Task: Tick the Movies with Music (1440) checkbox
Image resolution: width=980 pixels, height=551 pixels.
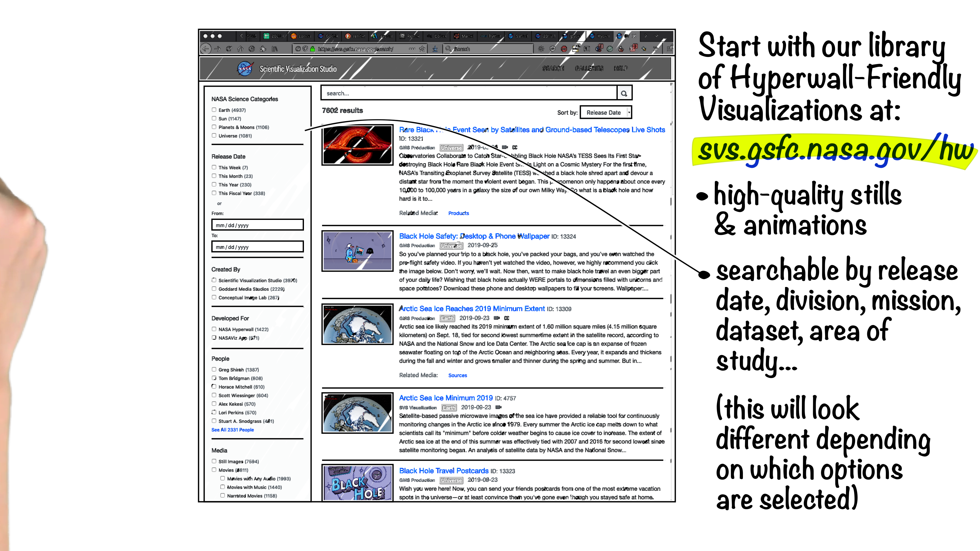Action: point(223,487)
